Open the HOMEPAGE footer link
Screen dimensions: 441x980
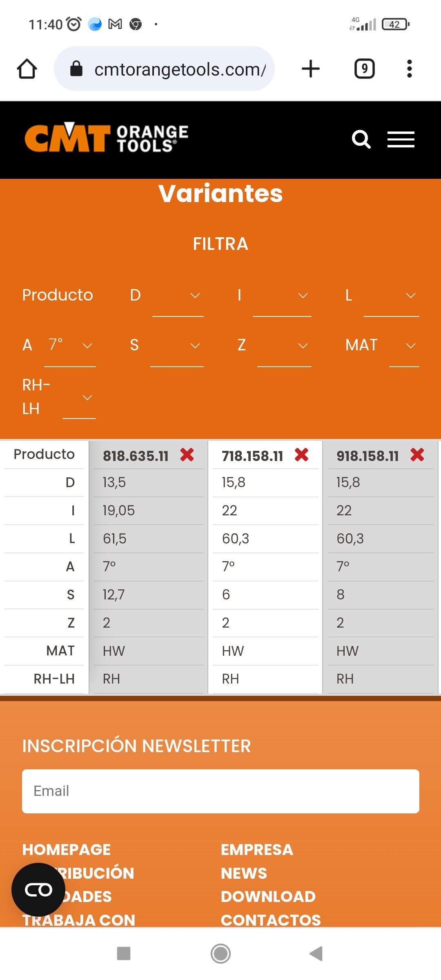(x=66, y=850)
